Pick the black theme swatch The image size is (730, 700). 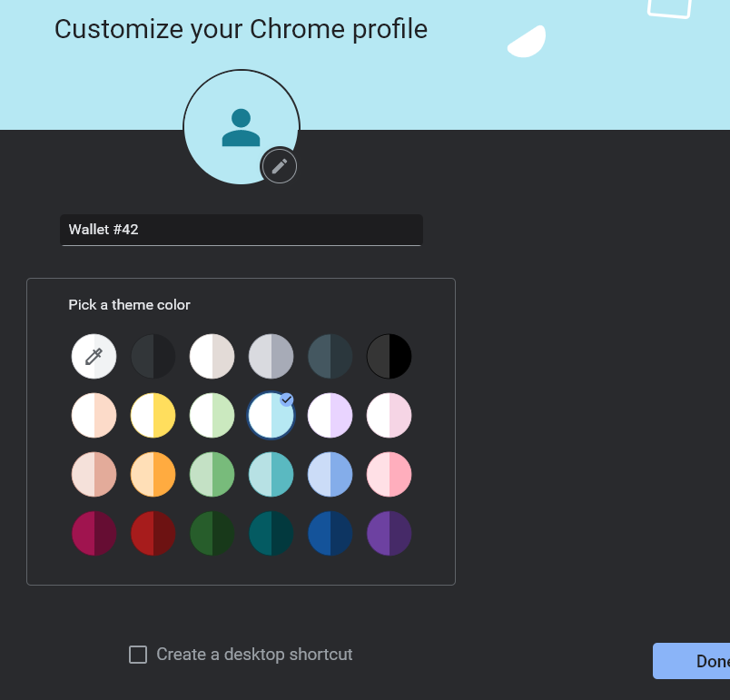click(390, 356)
